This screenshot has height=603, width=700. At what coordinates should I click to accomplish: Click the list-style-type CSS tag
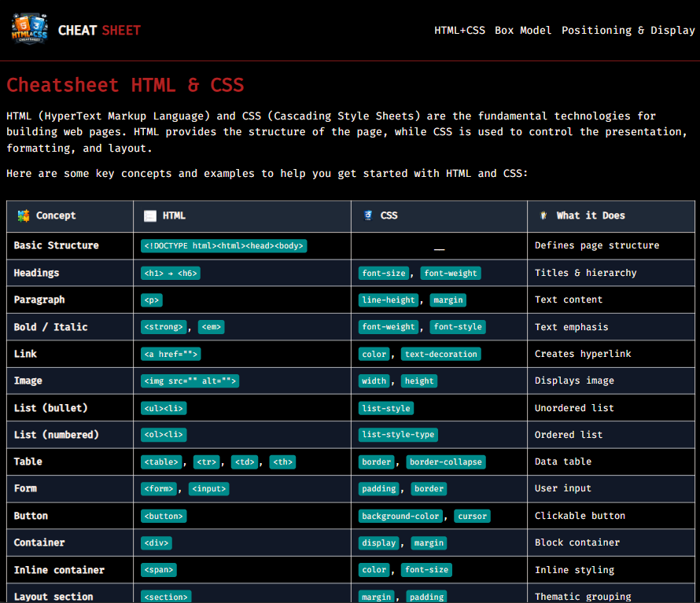coord(398,435)
